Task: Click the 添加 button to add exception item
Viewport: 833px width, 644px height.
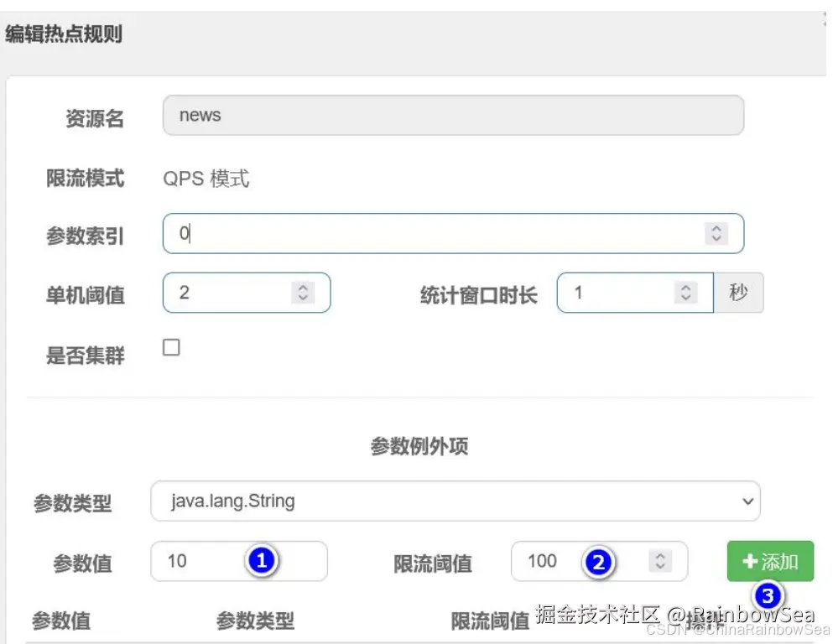Action: coord(768,561)
